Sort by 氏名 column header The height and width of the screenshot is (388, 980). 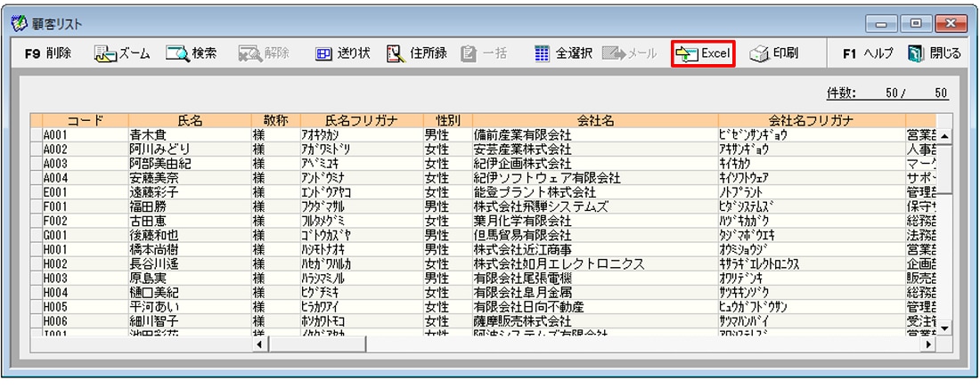click(x=190, y=120)
